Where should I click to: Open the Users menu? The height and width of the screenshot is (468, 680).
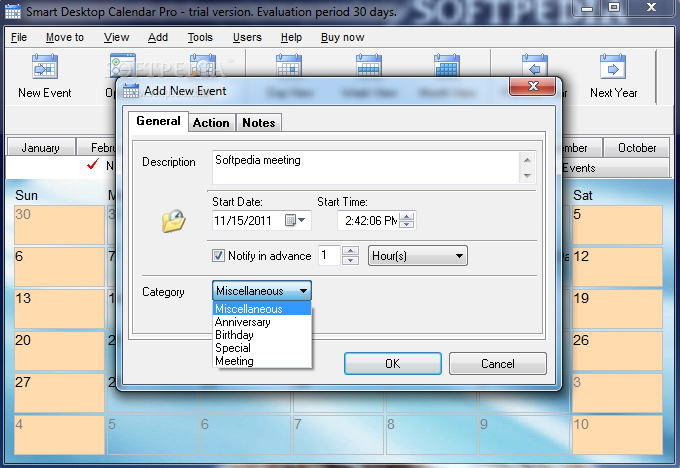point(247,37)
